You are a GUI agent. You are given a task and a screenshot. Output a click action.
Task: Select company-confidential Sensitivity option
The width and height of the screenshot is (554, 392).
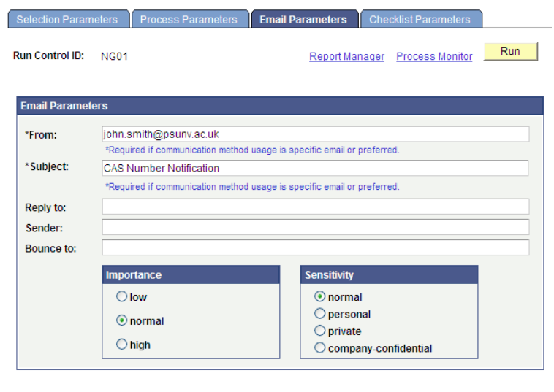click(x=319, y=348)
